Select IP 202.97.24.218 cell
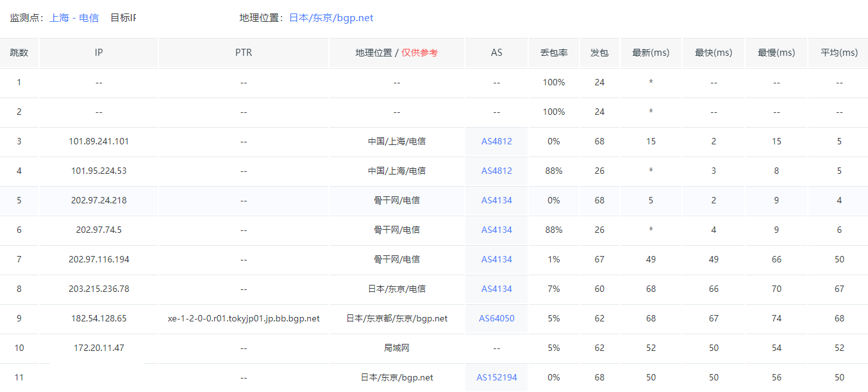The image size is (868, 392). click(99, 200)
